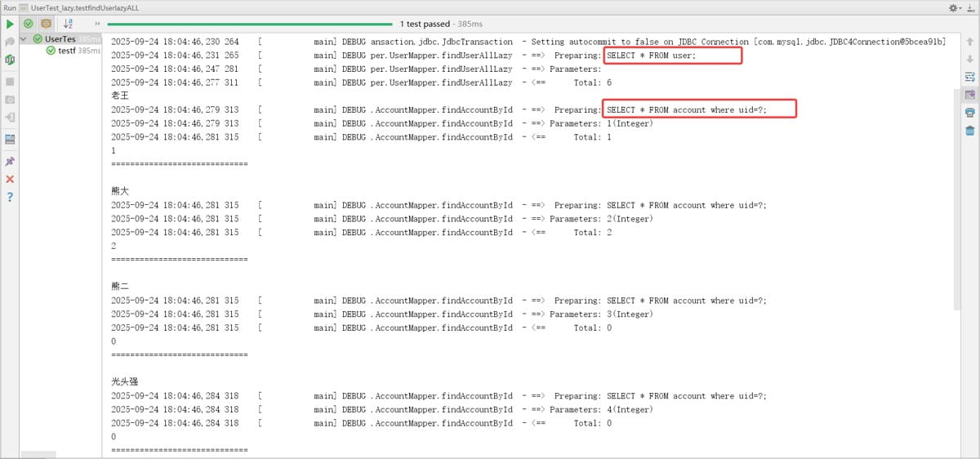Pin the Run tab with pin icon

(x=10, y=161)
